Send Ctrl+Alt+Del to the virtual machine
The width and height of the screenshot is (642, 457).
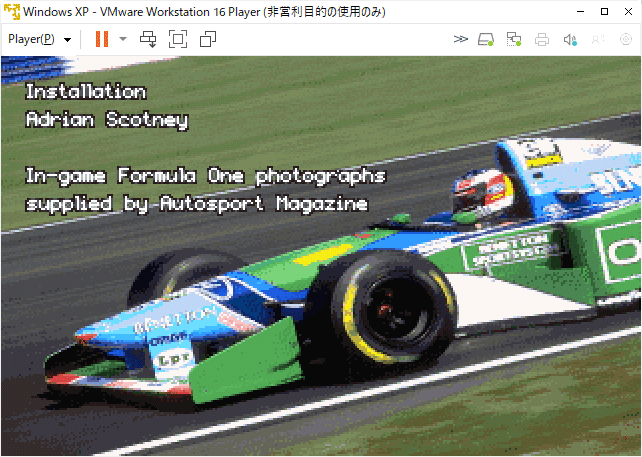[x=148, y=39]
